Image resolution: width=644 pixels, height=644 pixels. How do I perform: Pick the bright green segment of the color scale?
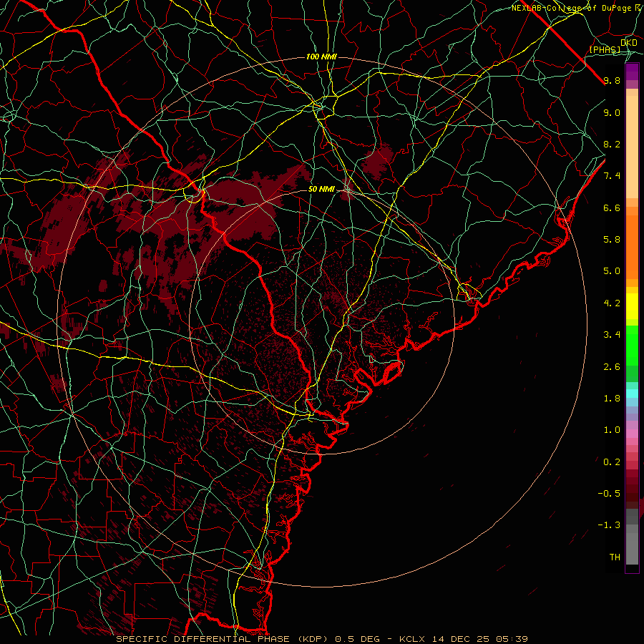pyautogui.click(x=632, y=346)
